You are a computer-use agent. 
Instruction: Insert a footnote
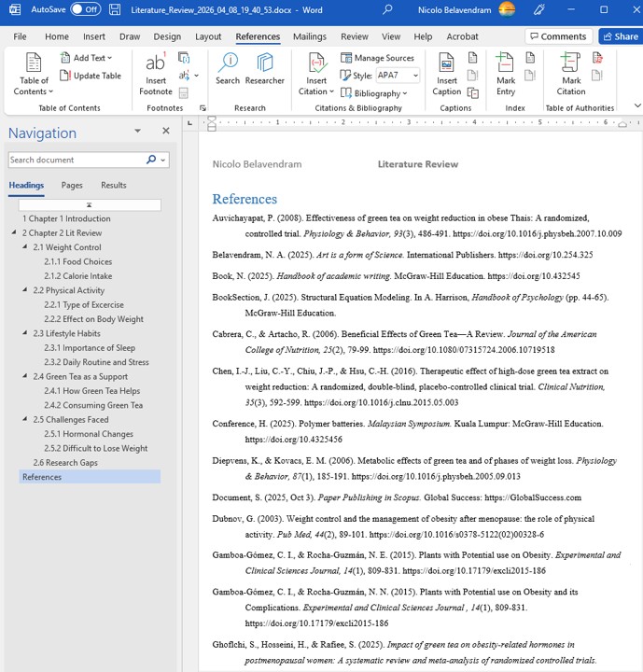tap(156, 74)
